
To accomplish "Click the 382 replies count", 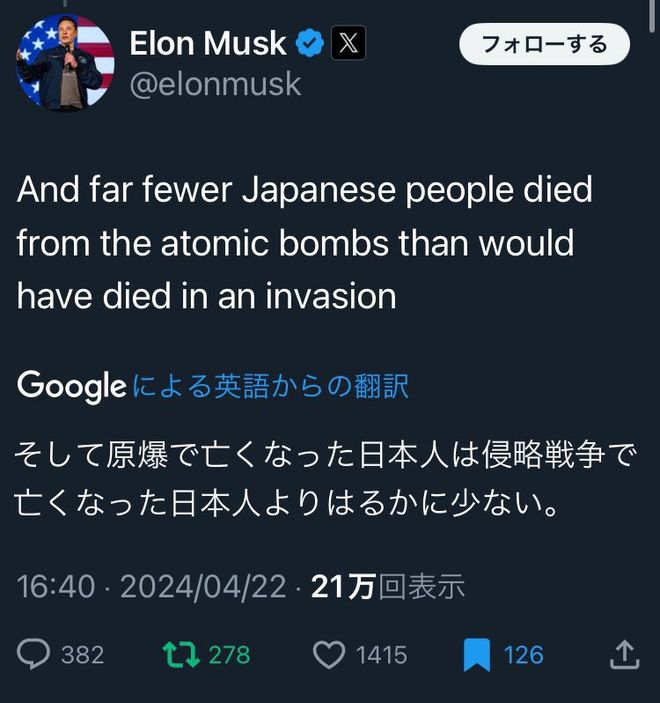I will pyautogui.click(x=82, y=654).
